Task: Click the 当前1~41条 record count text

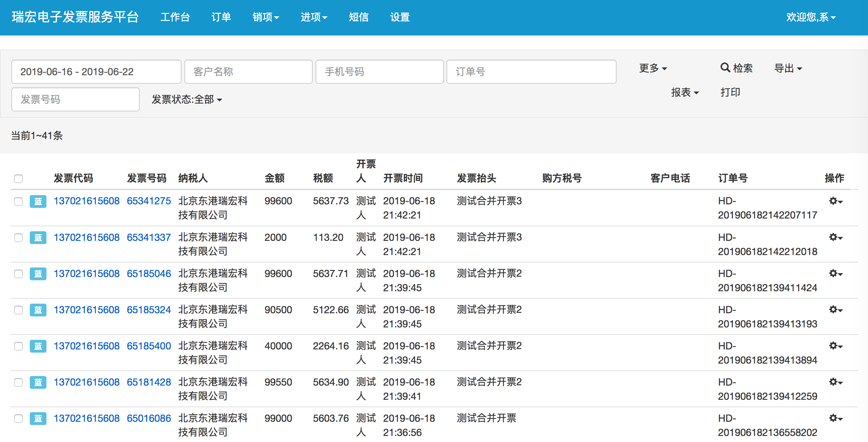Action: click(37, 136)
